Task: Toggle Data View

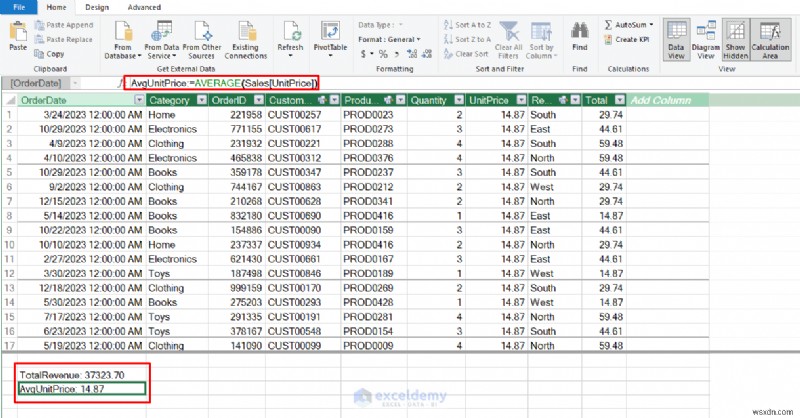Action: click(677, 40)
